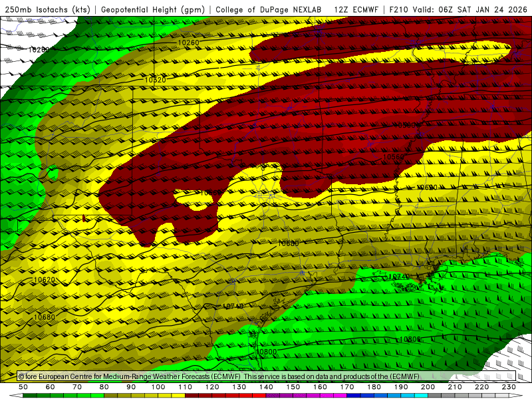Click the ECMWF copyright notice text
This screenshot has width=532, height=399.
click(219, 376)
